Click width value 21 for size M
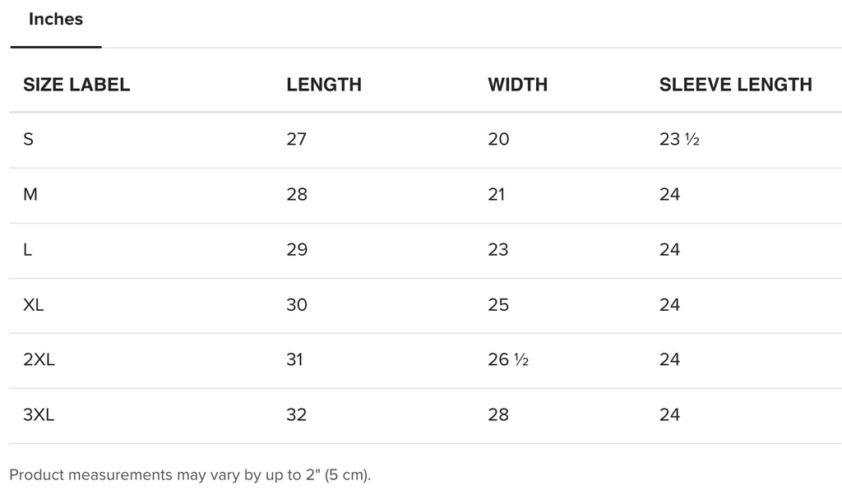 497,194
